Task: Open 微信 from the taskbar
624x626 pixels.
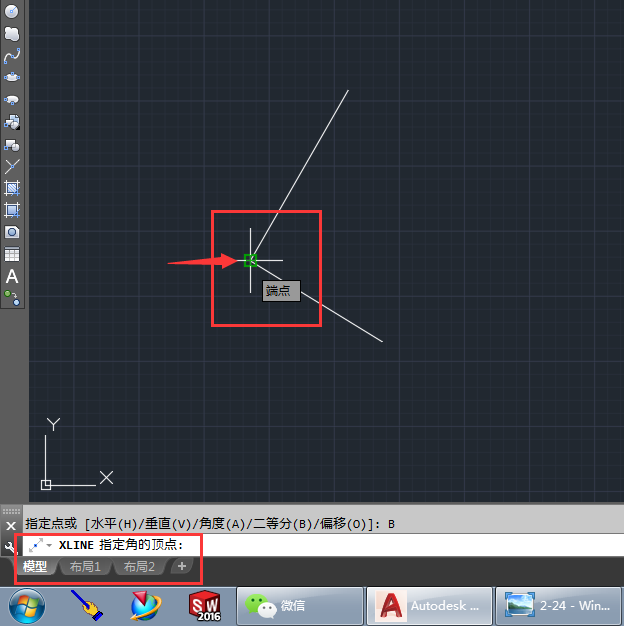Action: tap(300, 606)
